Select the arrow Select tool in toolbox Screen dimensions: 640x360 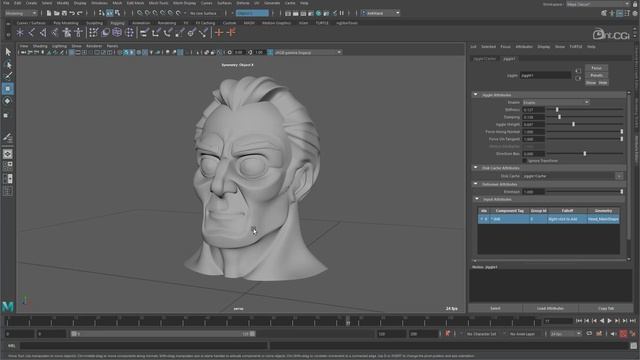pos(8,52)
